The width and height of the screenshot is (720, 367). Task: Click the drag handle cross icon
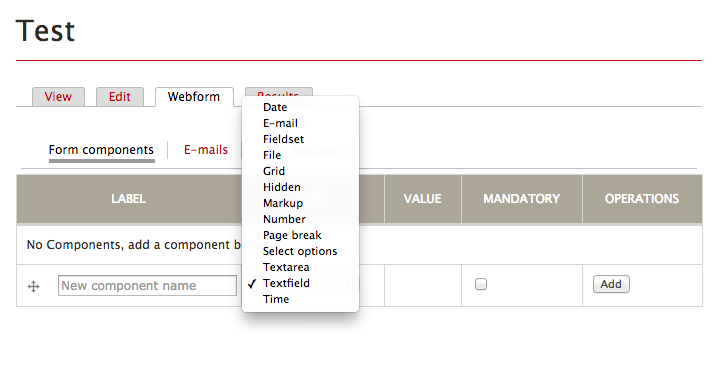click(34, 287)
